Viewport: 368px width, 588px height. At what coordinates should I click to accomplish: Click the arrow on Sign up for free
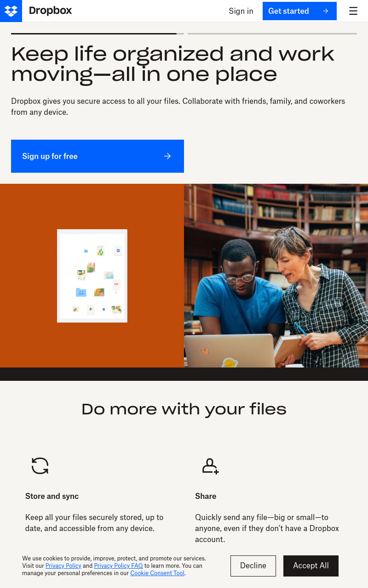click(x=167, y=156)
